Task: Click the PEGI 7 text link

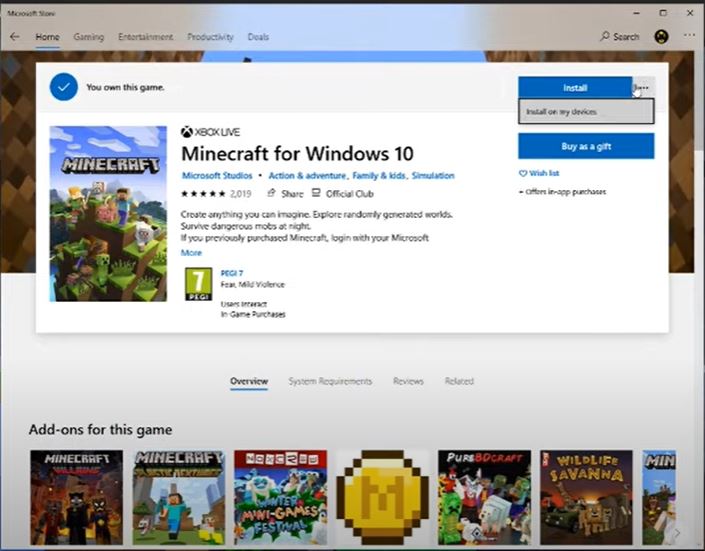Action: pyautogui.click(x=232, y=273)
